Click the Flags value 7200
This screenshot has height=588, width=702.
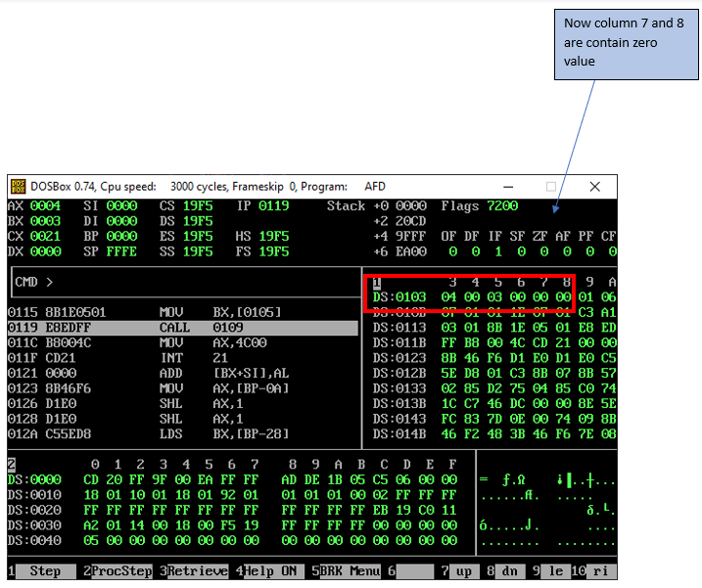point(502,206)
